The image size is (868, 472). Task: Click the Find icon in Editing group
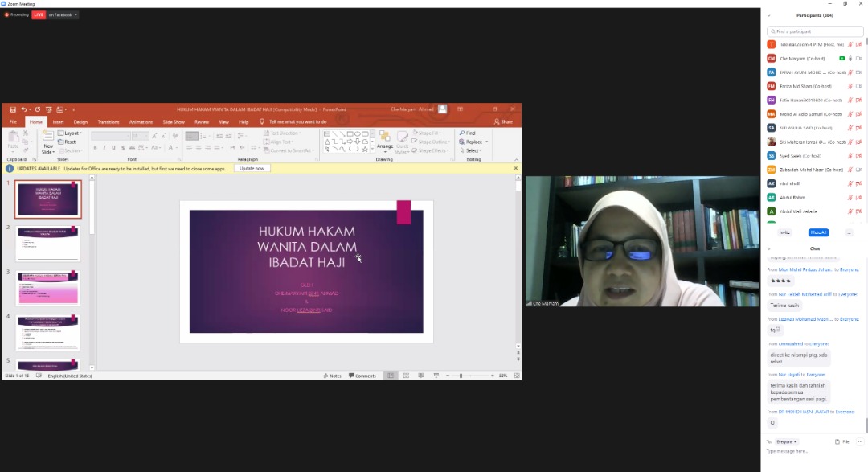pos(470,133)
